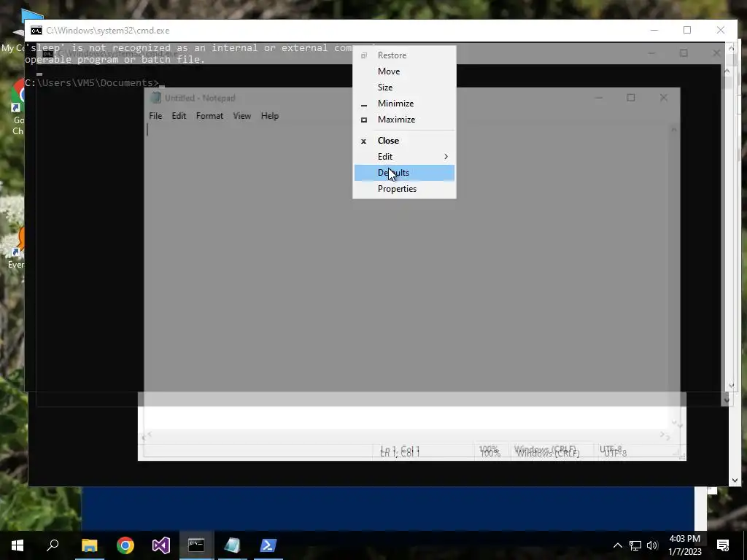Viewport: 747px width, 560px height.
Task: Open File Explorer from the taskbar
Action: [89, 545]
